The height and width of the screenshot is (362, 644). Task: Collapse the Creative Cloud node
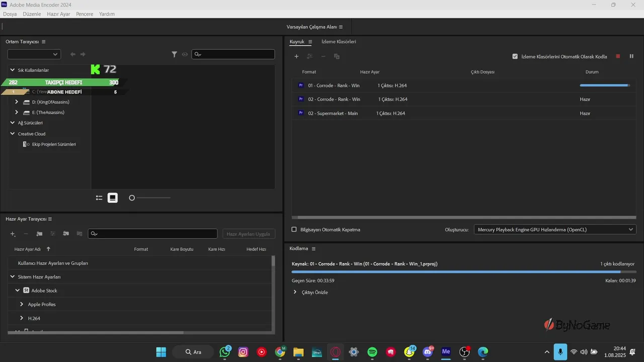[x=13, y=134]
